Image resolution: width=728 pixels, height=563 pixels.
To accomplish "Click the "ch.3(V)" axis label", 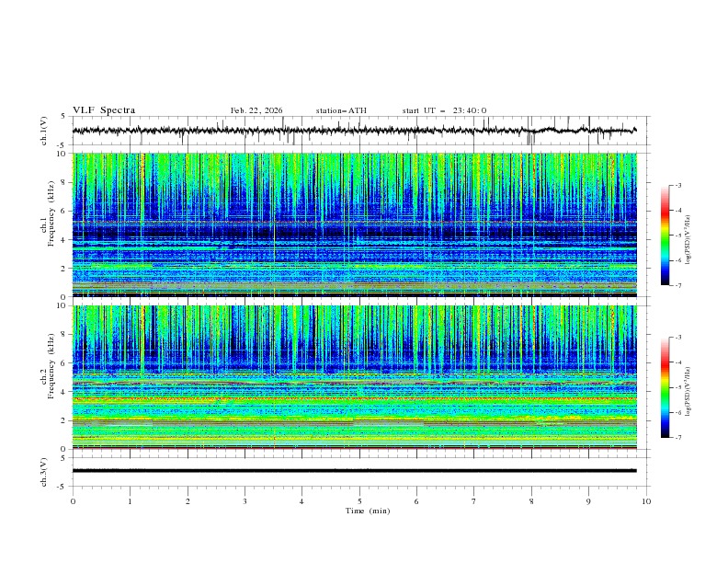I will tap(44, 472).
